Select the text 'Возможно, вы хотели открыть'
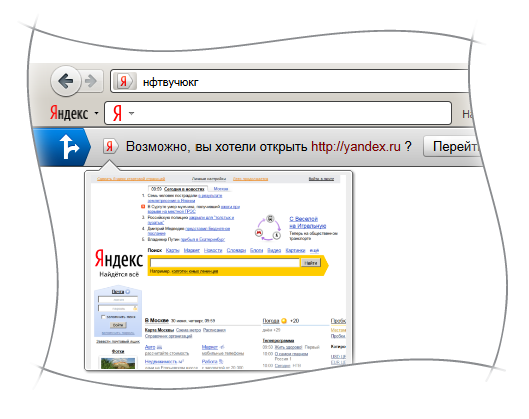Screen dimensions: 529x419 point(216,147)
